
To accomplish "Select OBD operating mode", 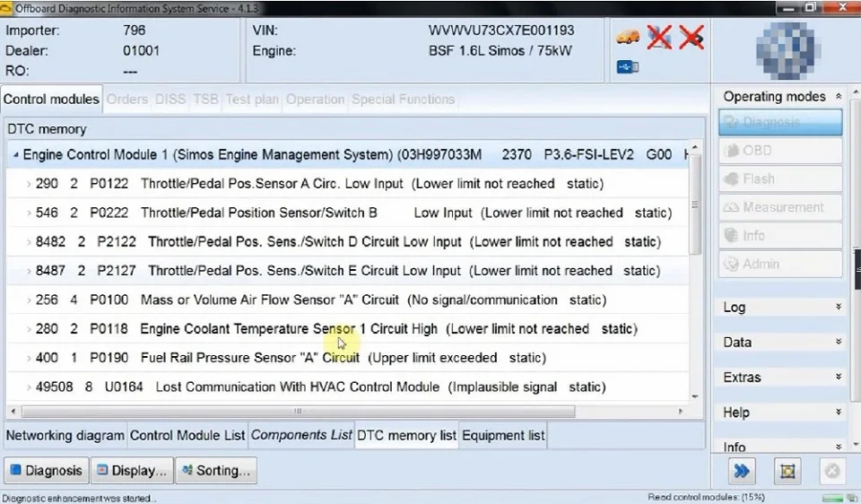I will [x=780, y=151].
